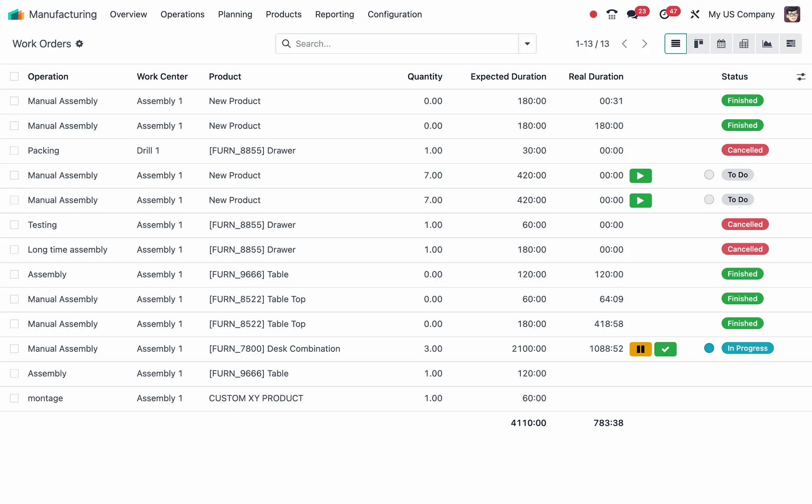This screenshot has width=812, height=504.
Task: Toggle the select-all header checkbox
Action: [14, 77]
